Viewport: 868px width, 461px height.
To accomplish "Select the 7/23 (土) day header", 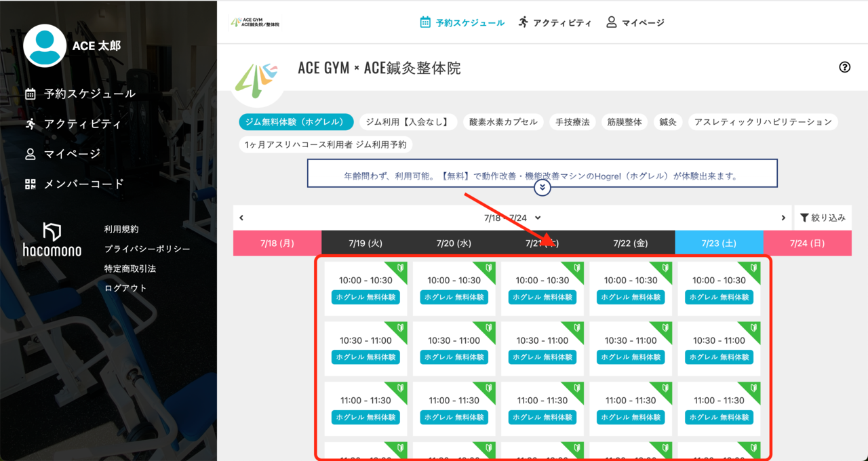I will (x=719, y=243).
